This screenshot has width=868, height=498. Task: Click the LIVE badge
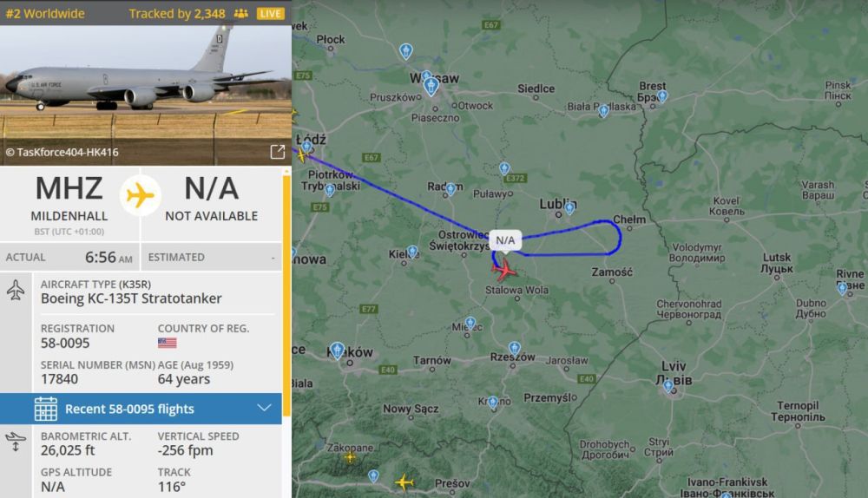[270, 13]
